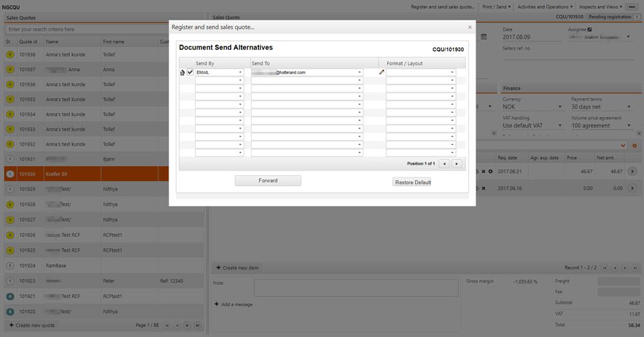The width and height of the screenshot is (644, 337).
Task: Go to previous position in the send alternatives
Action: 445,163
